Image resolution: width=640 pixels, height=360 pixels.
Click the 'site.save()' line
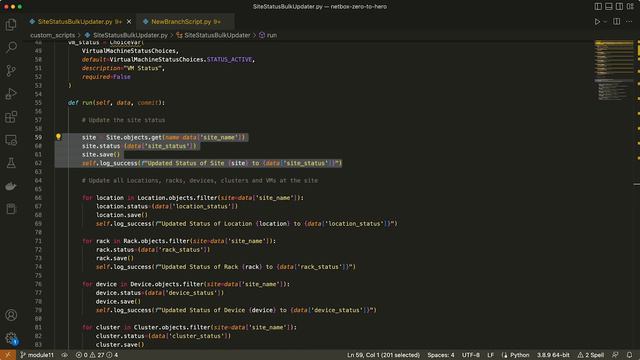click(x=101, y=154)
